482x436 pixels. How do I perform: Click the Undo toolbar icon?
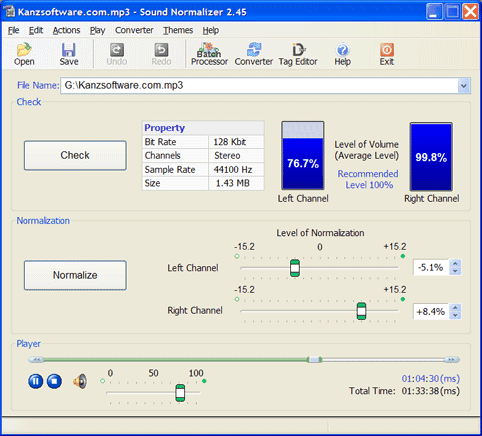pos(117,54)
